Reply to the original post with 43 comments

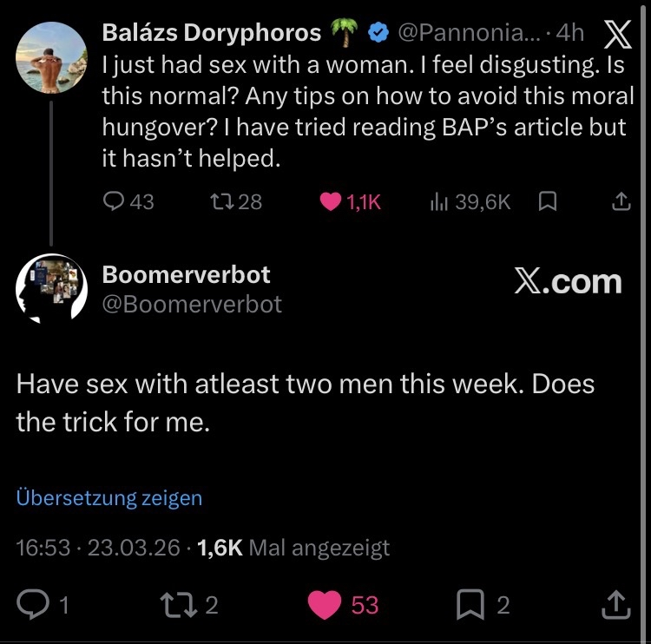[x=115, y=201]
